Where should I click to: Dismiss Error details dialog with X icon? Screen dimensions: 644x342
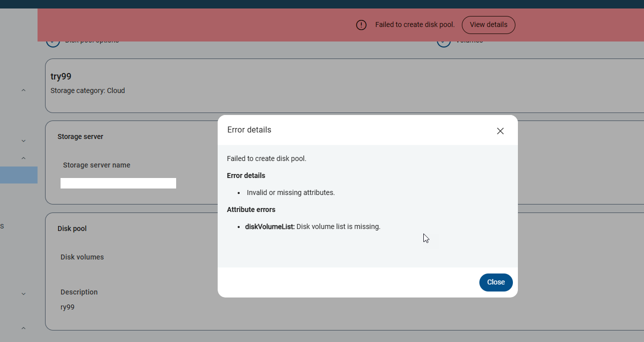500,131
